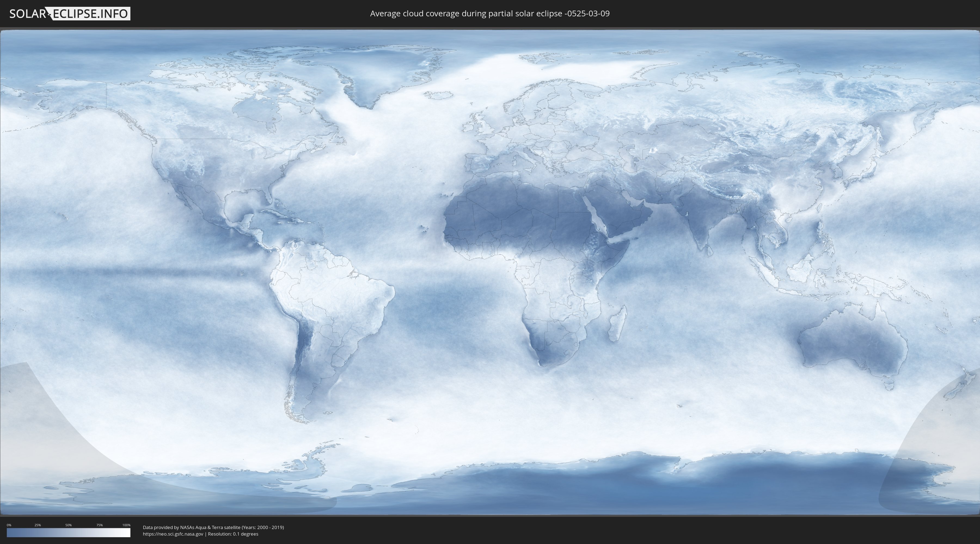Viewport: 980px width, 544px height.
Task: Select the map title about partial solar eclipse
Action: pyautogui.click(x=490, y=14)
